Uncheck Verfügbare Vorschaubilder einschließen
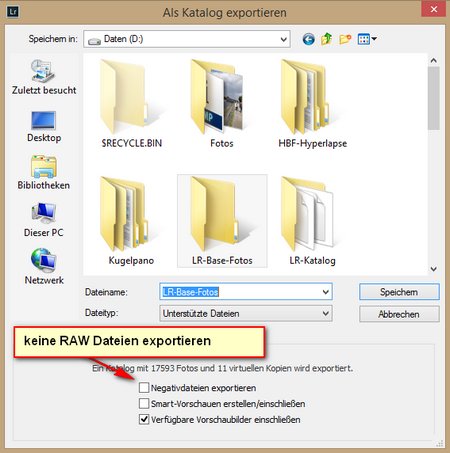This screenshot has height=453, width=450. (x=144, y=419)
